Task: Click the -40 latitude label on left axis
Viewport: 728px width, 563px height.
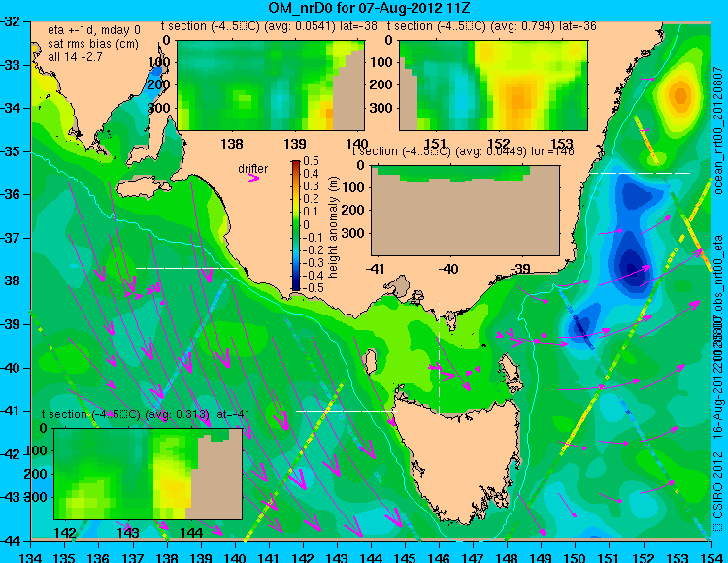Action: click(x=11, y=368)
